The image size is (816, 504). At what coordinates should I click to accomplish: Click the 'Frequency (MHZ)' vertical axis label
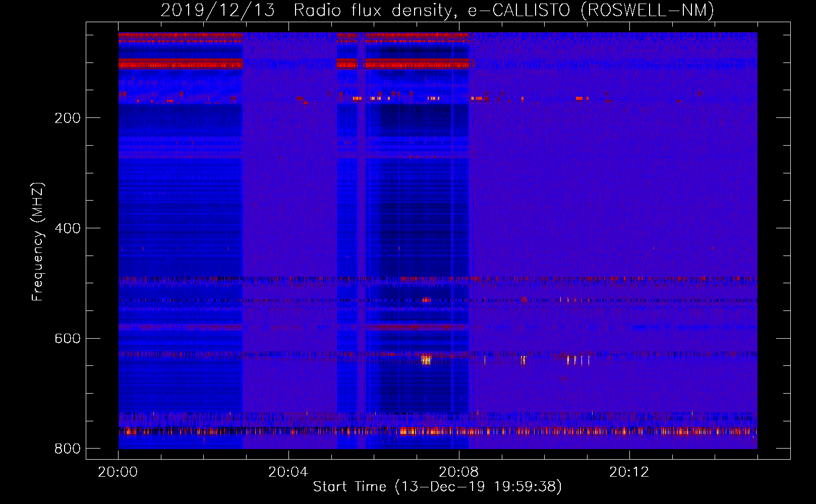point(38,242)
